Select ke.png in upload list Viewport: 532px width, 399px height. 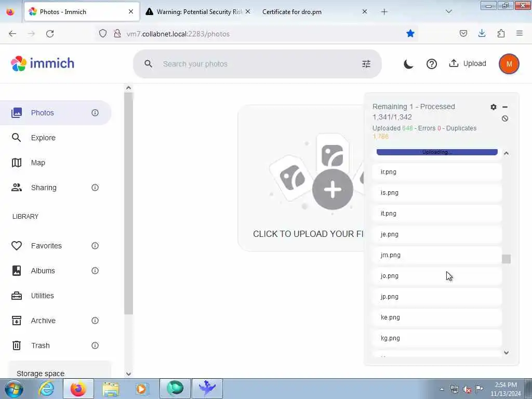[x=437, y=317]
